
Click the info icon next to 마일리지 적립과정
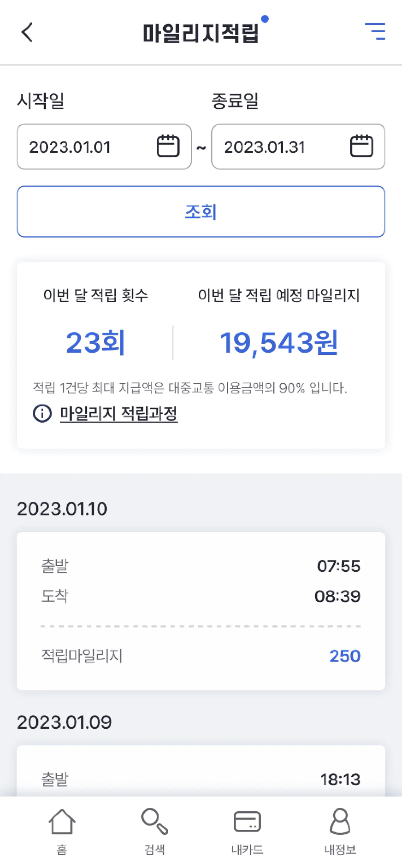coord(41,414)
